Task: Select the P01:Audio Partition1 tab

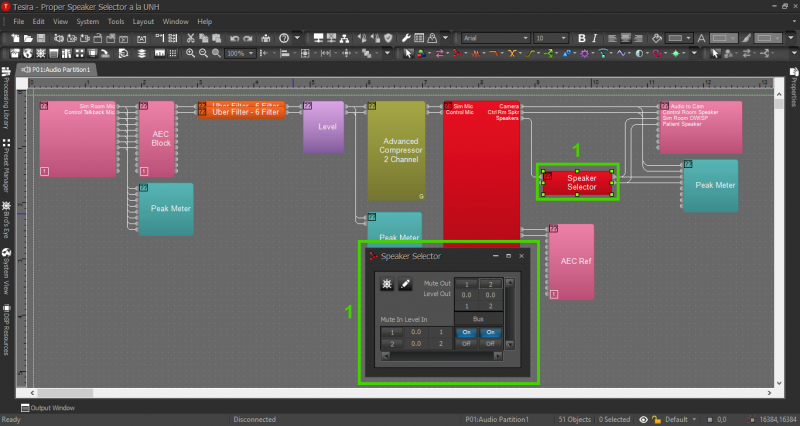Action: point(56,69)
